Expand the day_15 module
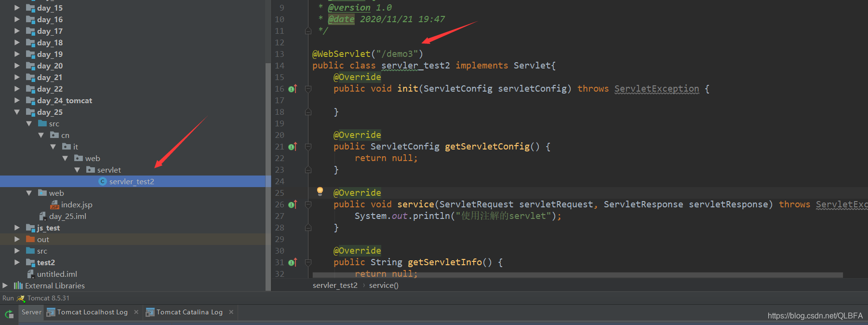 click(17, 8)
